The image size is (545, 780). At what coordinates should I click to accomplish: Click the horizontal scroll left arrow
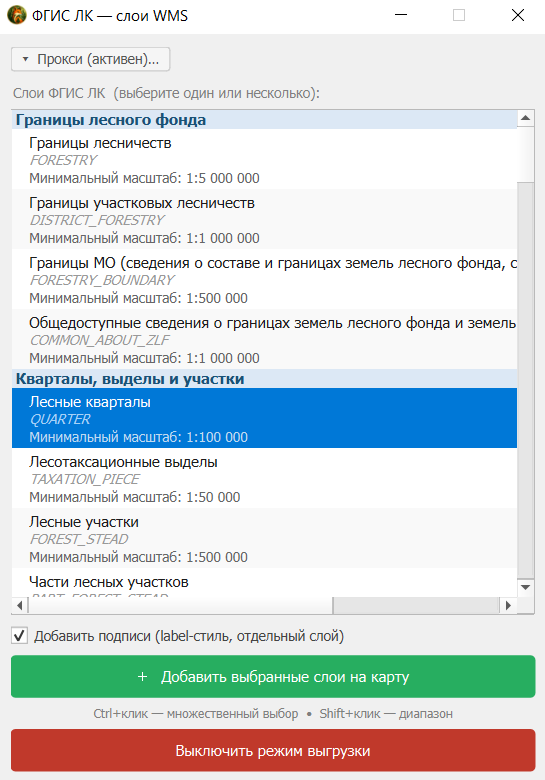tap(20, 605)
